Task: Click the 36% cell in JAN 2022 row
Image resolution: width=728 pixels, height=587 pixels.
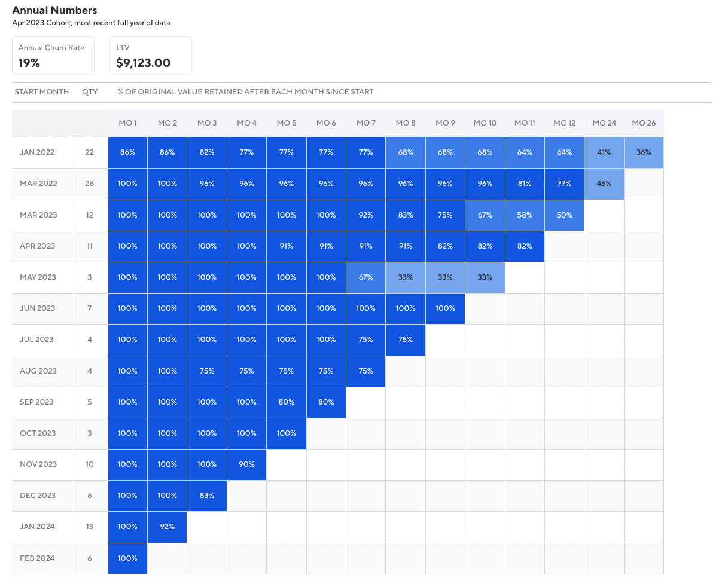Action: point(644,152)
